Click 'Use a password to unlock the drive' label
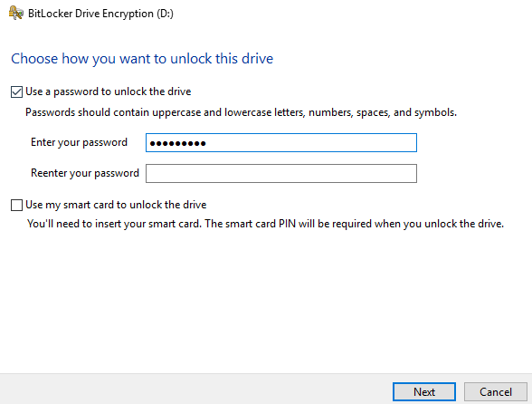Viewport: 532px width, 404px height. pyautogui.click(x=109, y=91)
